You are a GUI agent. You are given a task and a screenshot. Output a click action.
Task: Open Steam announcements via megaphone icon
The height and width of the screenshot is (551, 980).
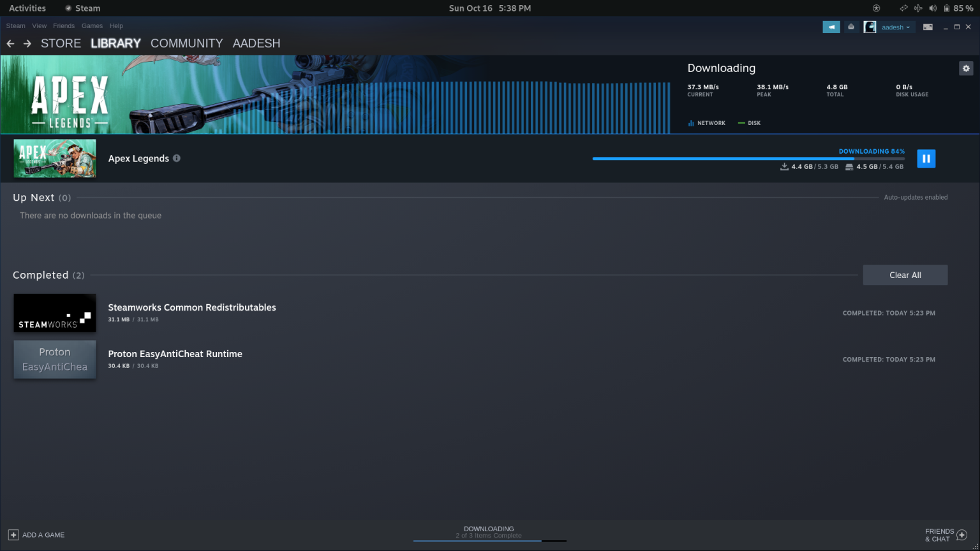831,27
